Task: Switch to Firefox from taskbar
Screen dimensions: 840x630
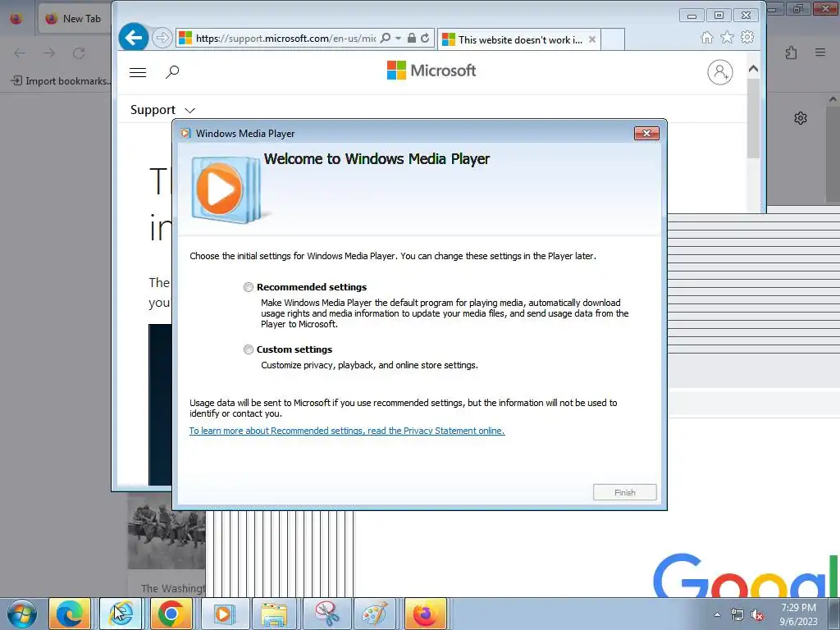Action: click(x=426, y=614)
